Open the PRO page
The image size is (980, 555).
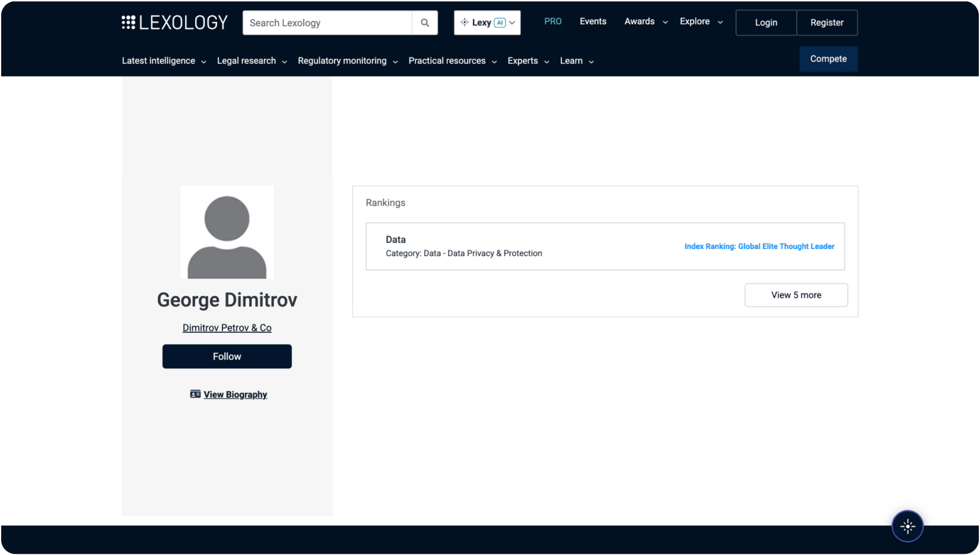click(553, 21)
